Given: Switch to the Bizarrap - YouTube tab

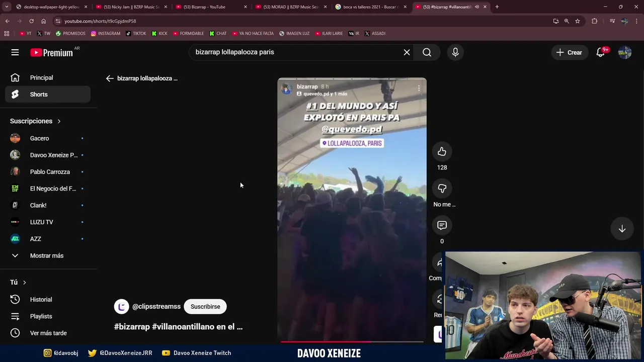Looking at the screenshot, I should click(210, 7).
